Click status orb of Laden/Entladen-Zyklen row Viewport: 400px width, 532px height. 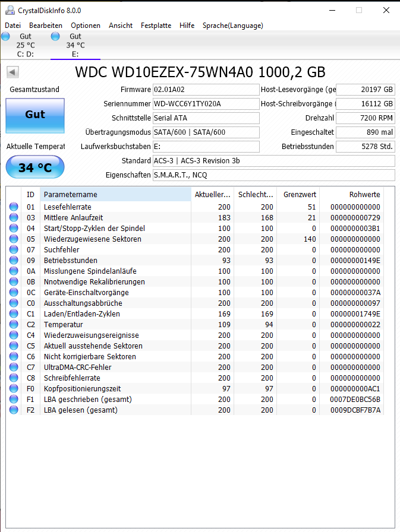[x=14, y=313]
